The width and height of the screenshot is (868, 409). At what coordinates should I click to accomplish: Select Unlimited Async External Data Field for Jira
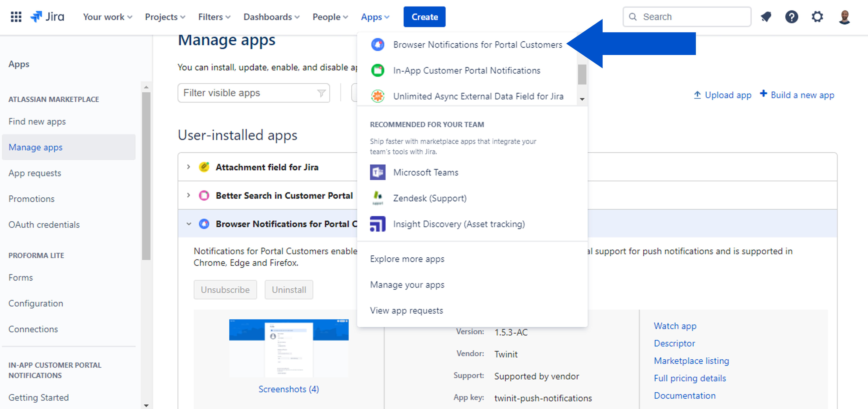[x=467, y=96]
